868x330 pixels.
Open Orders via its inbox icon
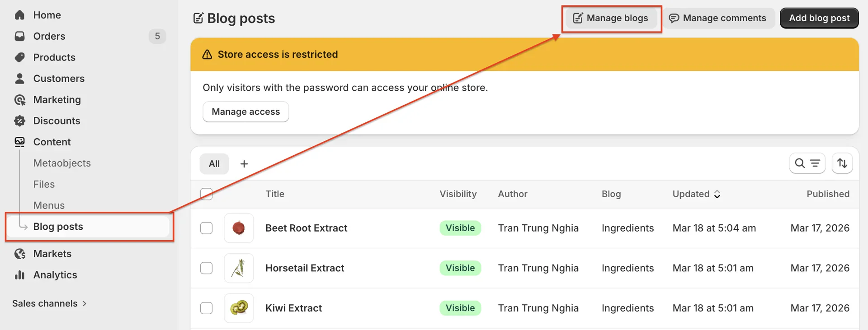click(x=19, y=36)
